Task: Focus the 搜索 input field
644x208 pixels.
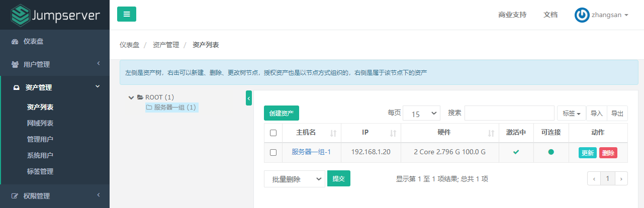Action: pyautogui.click(x=510, y=113)
